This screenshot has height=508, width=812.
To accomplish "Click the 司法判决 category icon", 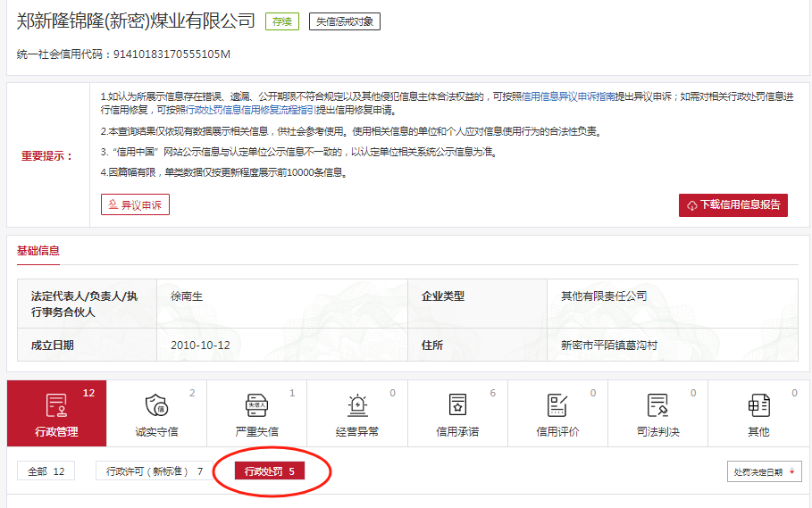I will coord(658,405).
